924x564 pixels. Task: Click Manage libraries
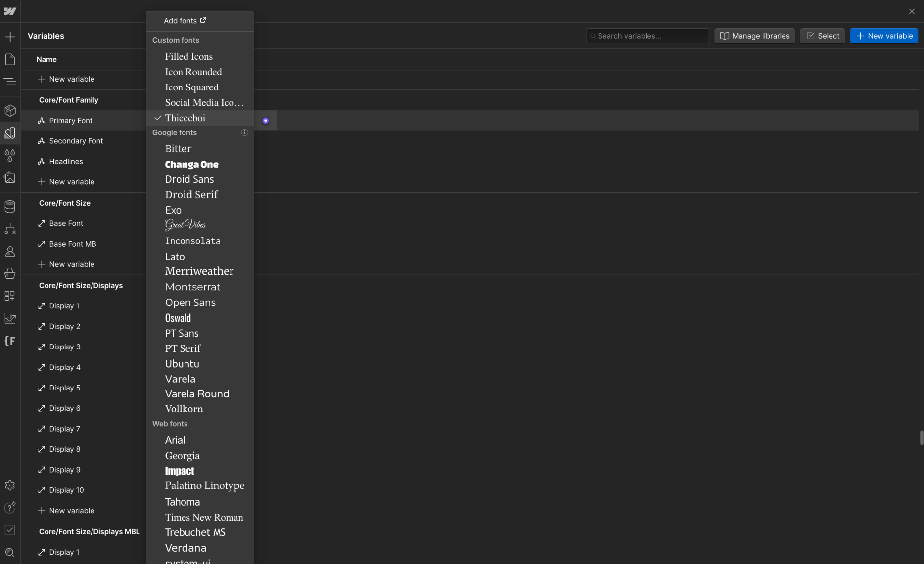coord(754,36)
